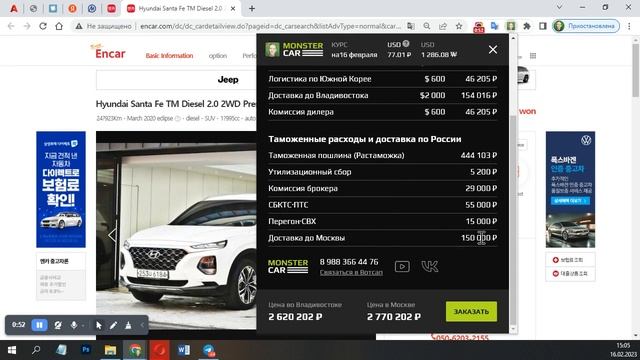Click the phone number 8 988 366 44 76

point(349,262)
